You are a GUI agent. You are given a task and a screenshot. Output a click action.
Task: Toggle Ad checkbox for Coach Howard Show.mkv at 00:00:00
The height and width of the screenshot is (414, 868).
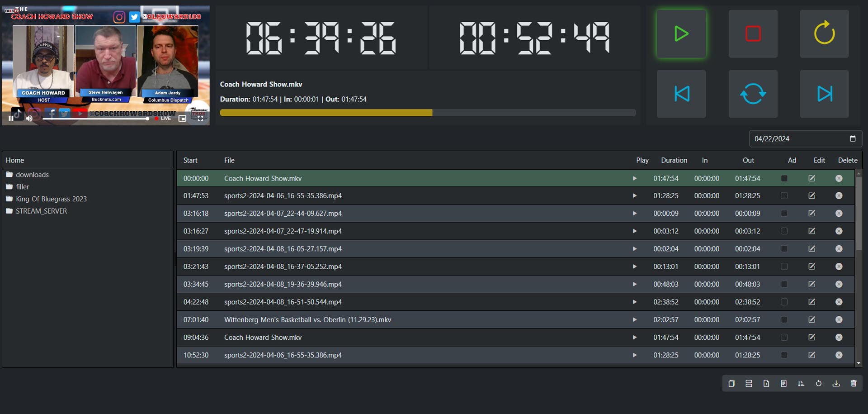[x=784, y=179]
